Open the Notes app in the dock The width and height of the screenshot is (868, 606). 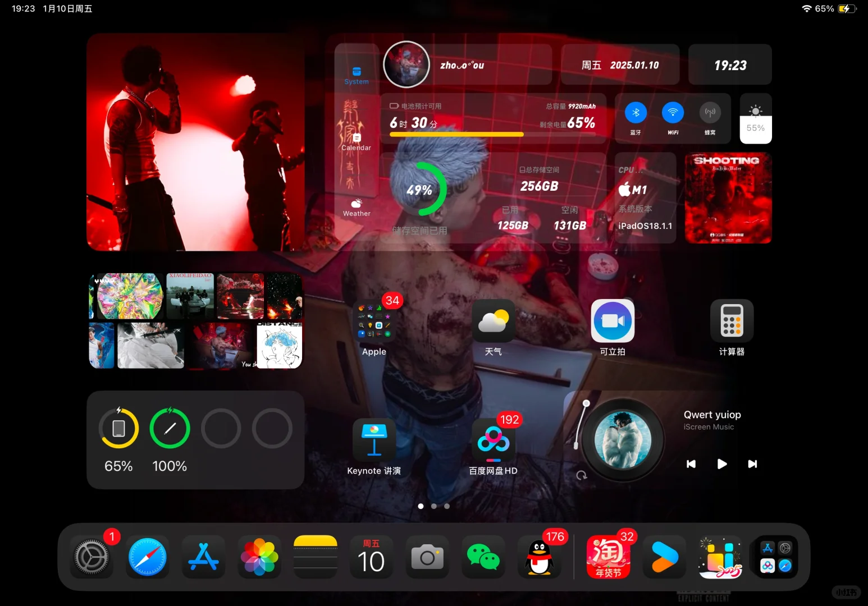point(316,557)
